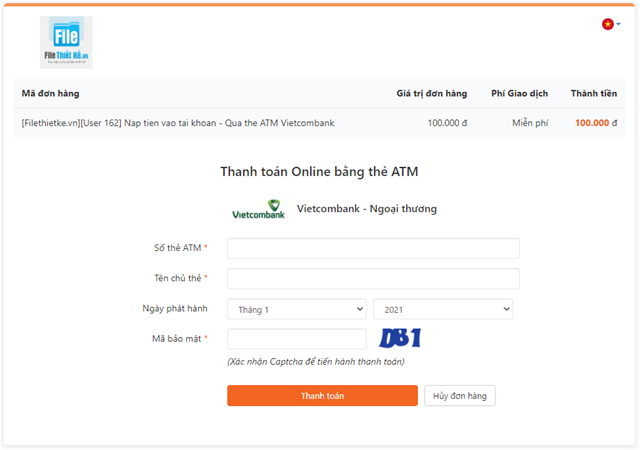This screenshot has width=640, height=450.
Task: Click the Giá trị đơn hàng column header
Action: [x=431, y=94]
